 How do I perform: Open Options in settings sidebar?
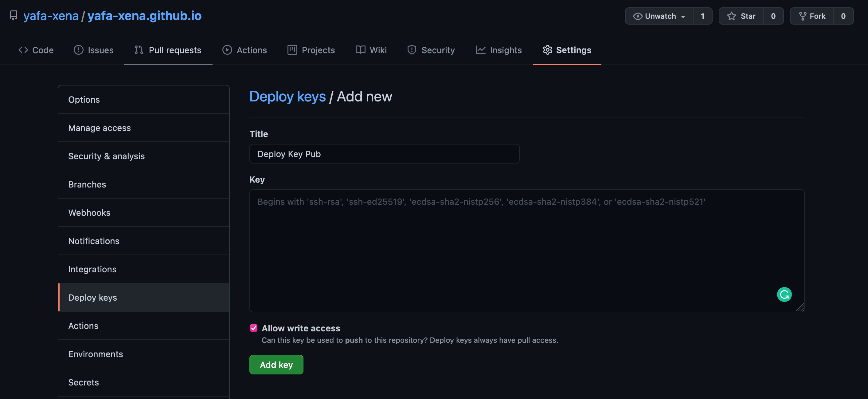pyautogui.click(x=144, y=100)
